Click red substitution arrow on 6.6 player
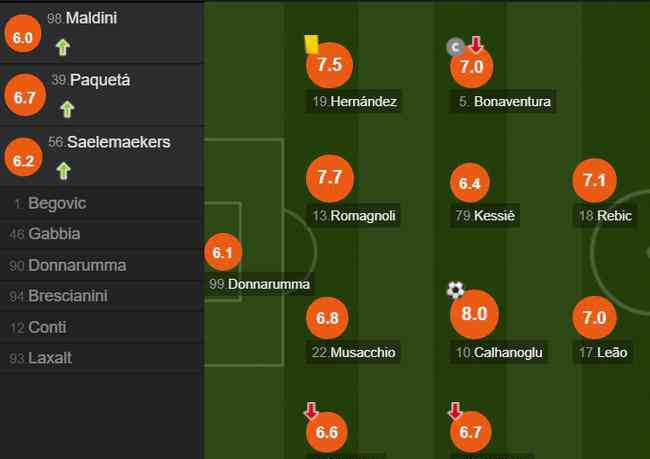Image resolution: width=650 pixels, height=459 pixels. tap(311, 410)
